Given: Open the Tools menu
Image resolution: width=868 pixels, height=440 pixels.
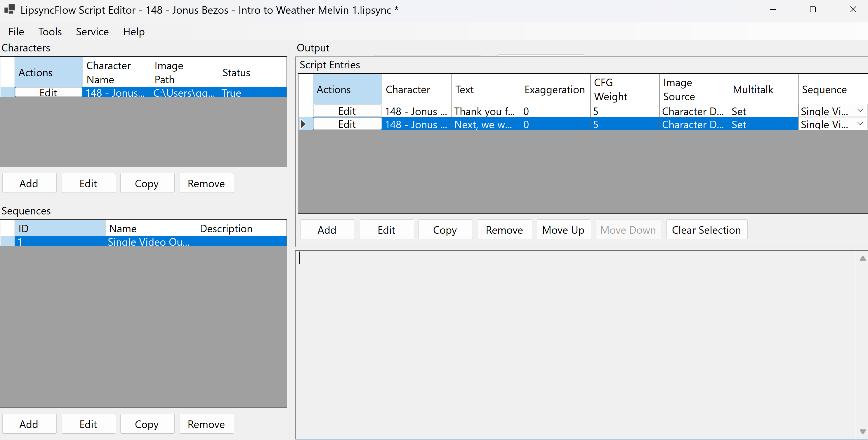Looking at the screenshot, I should click(x=50, y=31).
